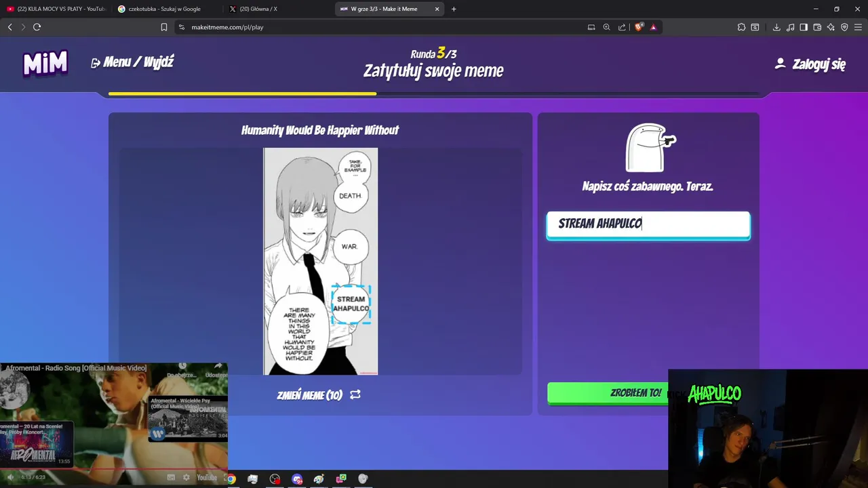Image resolution: width=868 pixels, height=488 pixels.
Task: Open the zoom magnifier in address bar
Action: 606,27
